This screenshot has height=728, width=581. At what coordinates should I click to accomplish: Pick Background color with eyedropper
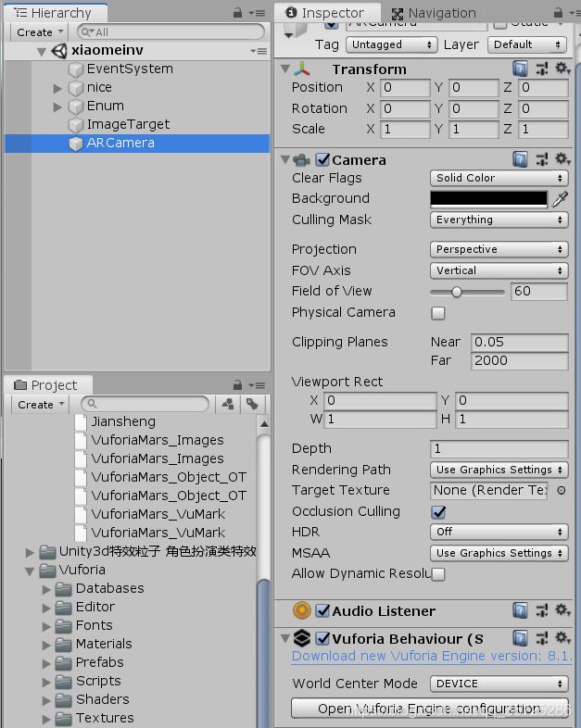560,199
